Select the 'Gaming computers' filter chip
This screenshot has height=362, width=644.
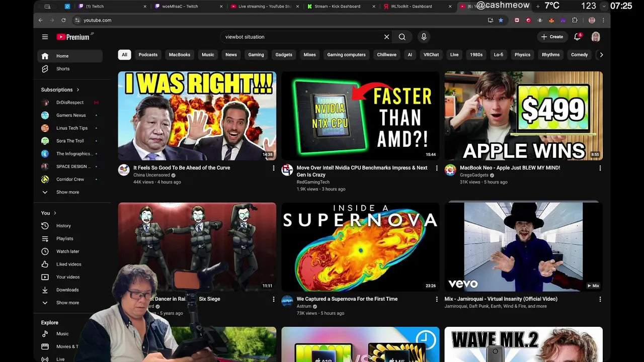tap(346, 55)
